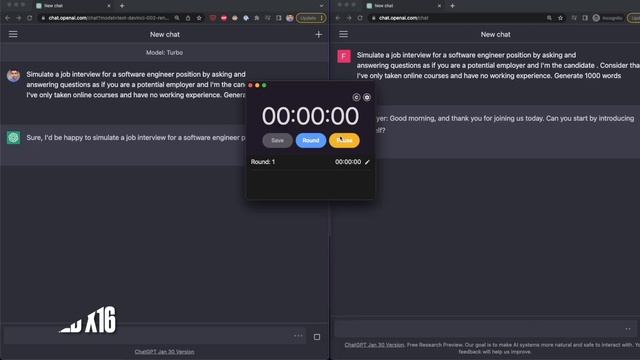Click message input box in left ChatGPT window

click(x=155, y=336)
